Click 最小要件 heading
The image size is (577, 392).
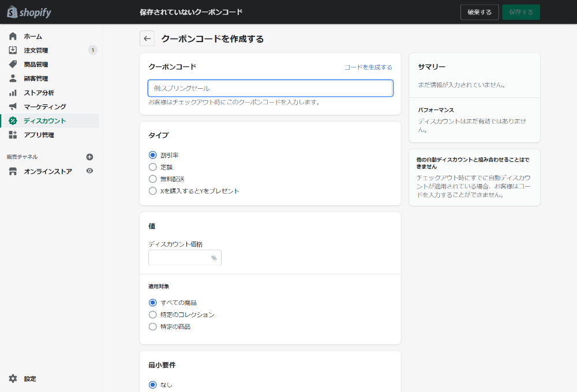(162, 365)
